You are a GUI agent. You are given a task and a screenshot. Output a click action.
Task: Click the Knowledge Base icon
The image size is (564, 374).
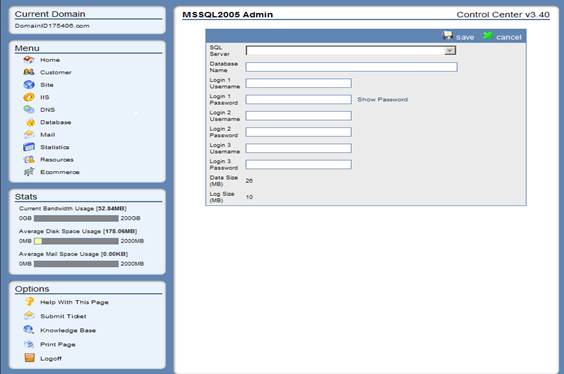[x=29, y=329]
